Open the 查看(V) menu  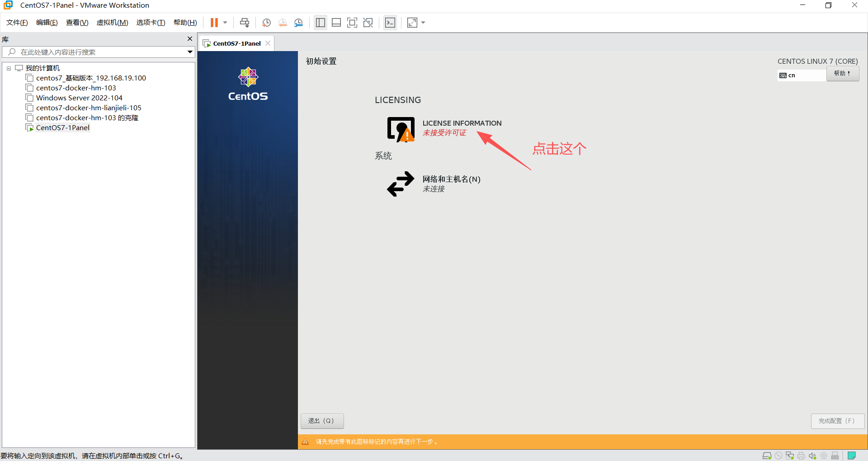(77, 23)
